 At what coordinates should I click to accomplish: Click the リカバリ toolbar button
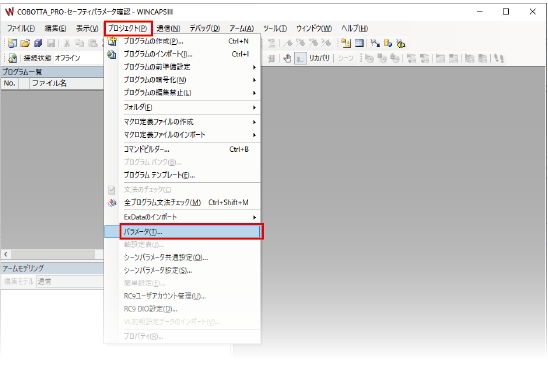click(319, 58)
